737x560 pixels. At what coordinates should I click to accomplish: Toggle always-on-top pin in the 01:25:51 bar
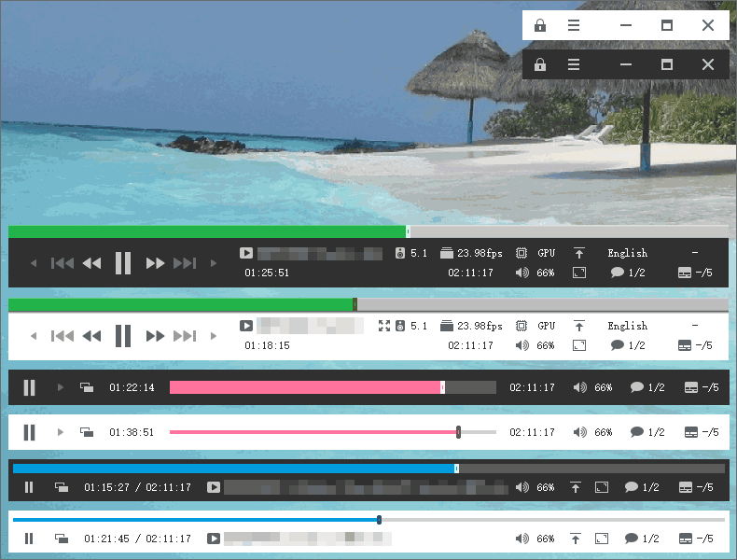579,253
